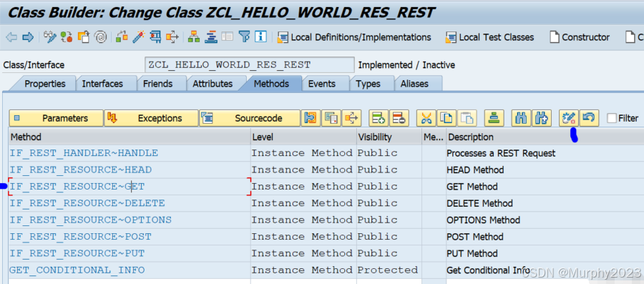This screenshot has width=644, height=284.
Task: Click the Level column header
Action: point(303,137)
